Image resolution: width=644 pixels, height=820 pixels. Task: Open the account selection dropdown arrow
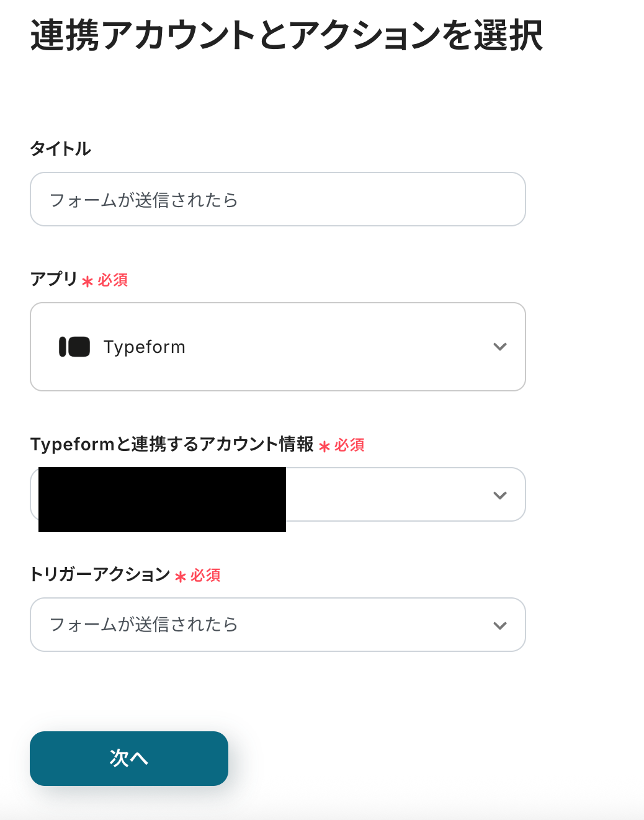[x=499, y=495]
